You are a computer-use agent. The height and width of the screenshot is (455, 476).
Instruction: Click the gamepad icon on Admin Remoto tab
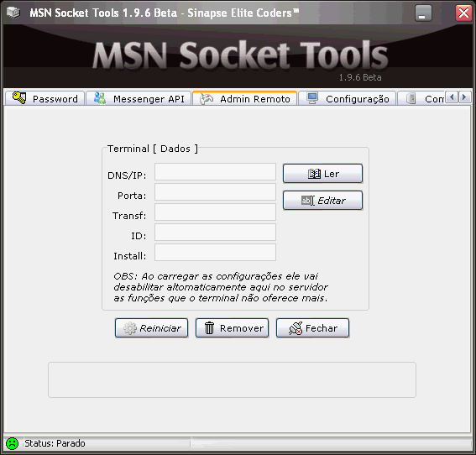point(207,99)
